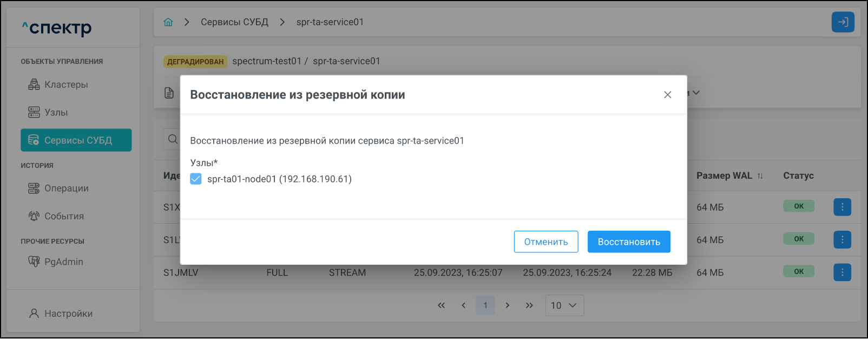Click the Отменить button
The width and height of the screenshot is (868, 339).
click(x=546, y=242)
